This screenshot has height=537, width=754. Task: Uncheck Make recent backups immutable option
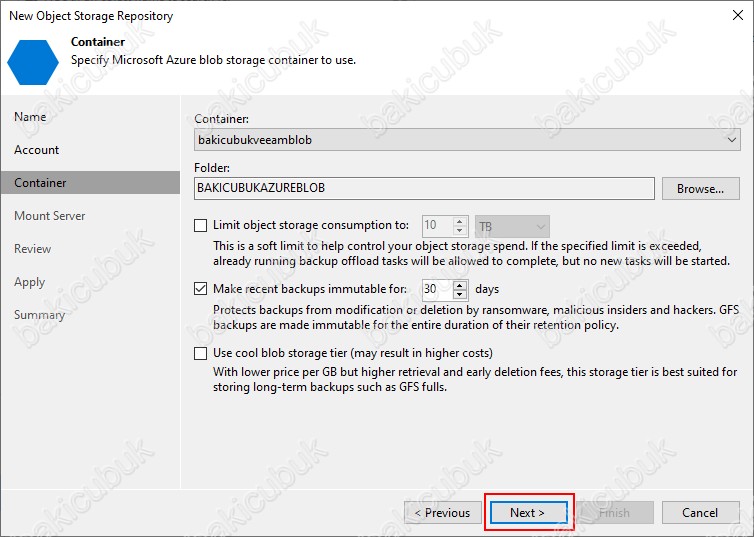201,290
